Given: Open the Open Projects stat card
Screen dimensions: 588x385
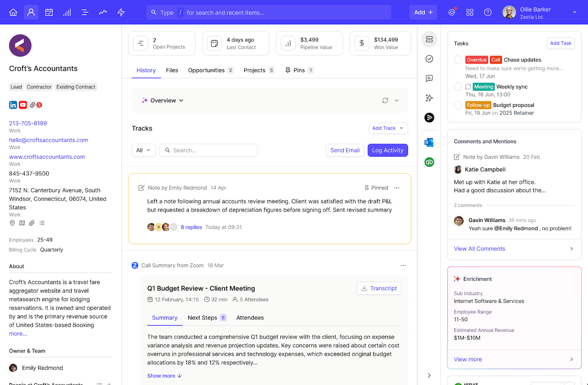Looking at the screenshot, I should 162,43.
